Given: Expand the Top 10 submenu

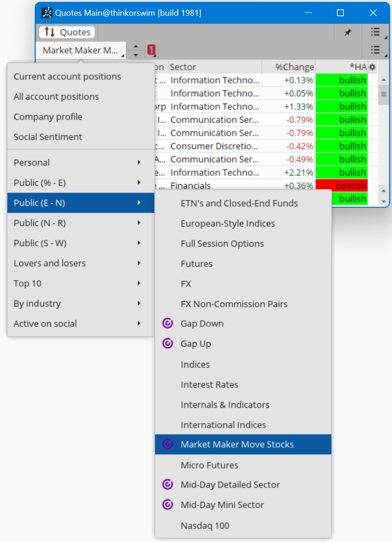Looking at the screenshot, I should [x=81, y=283].
